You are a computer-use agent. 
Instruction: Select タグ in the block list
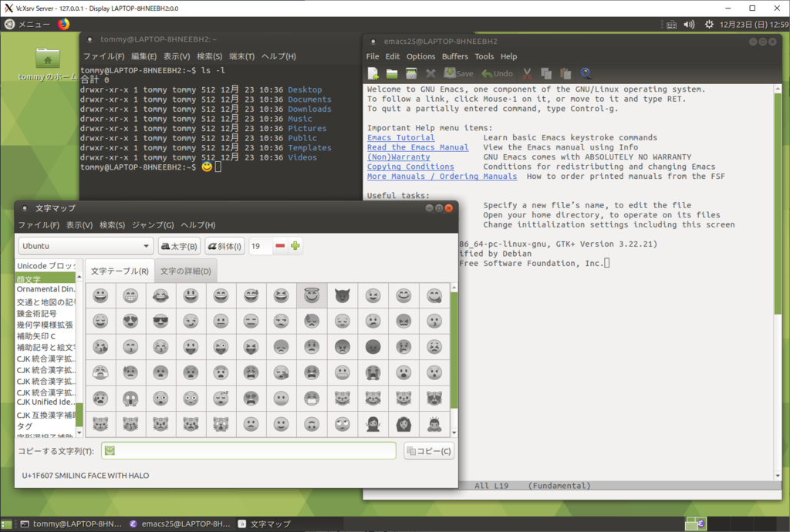(x=46, y=426)
